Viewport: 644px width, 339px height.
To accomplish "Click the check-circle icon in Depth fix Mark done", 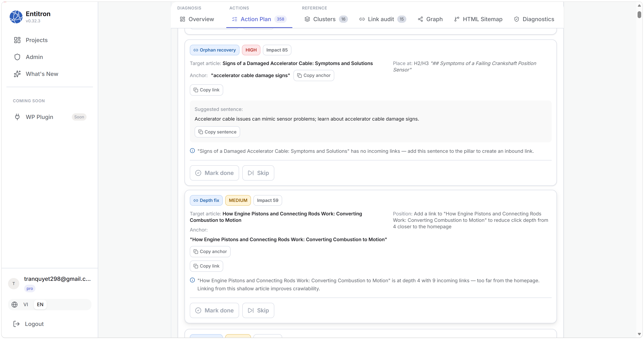I will point(198,310).
